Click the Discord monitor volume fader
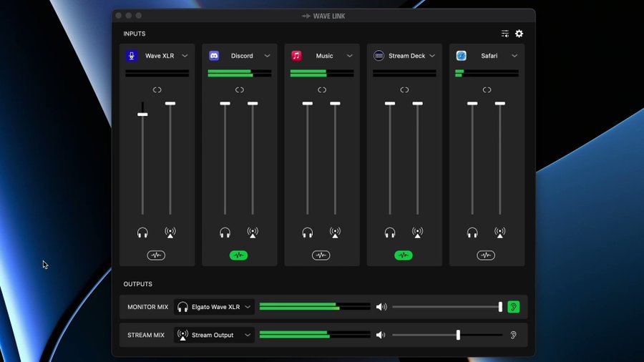644x362 pixels. point(225,104)
